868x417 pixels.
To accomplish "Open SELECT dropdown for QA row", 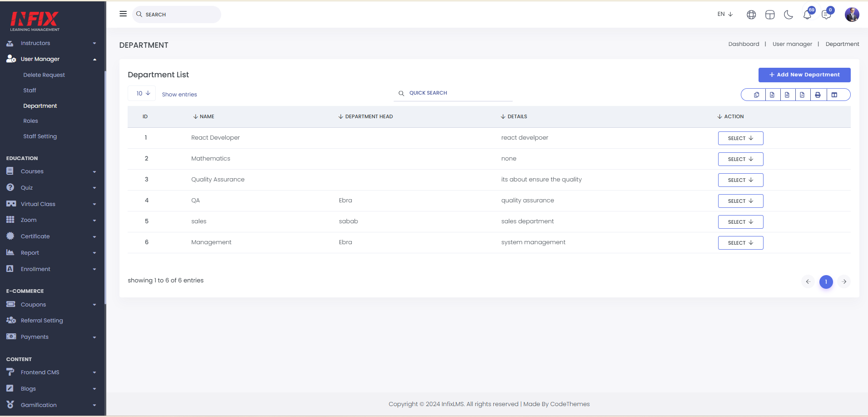I will [x=740, y=201].
